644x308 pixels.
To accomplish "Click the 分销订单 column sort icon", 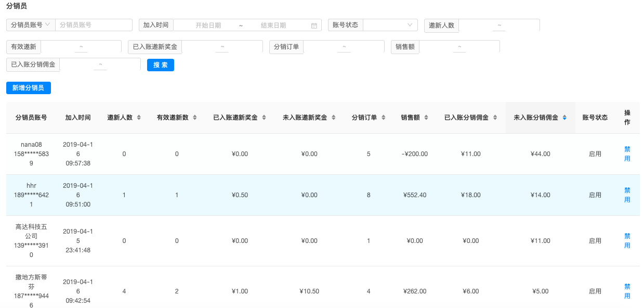I will 384,118.
